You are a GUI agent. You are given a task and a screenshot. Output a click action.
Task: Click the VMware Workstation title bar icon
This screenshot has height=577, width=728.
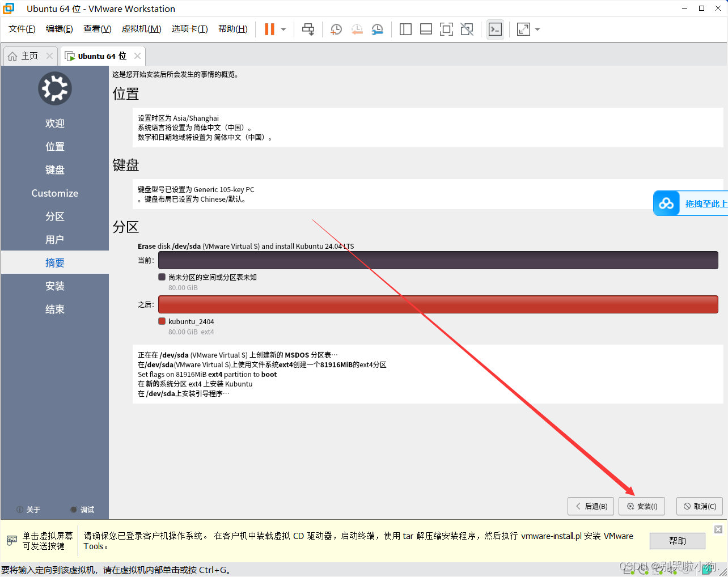point(9,9)
